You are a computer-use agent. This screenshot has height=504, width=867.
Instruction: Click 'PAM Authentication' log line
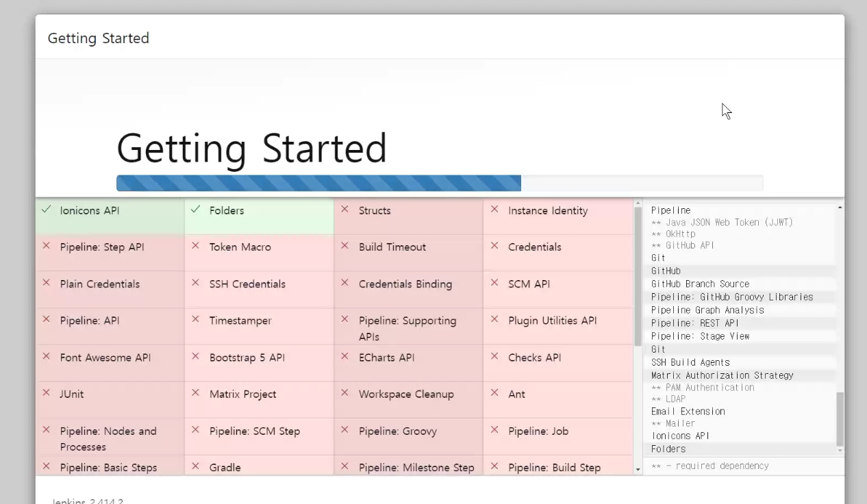click(703, 388)
